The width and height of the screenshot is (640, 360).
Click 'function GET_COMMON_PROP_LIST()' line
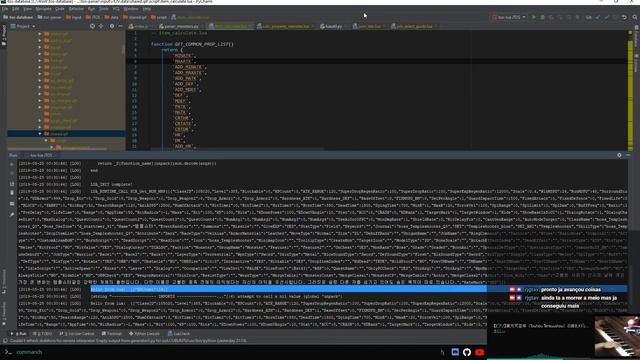192,44
